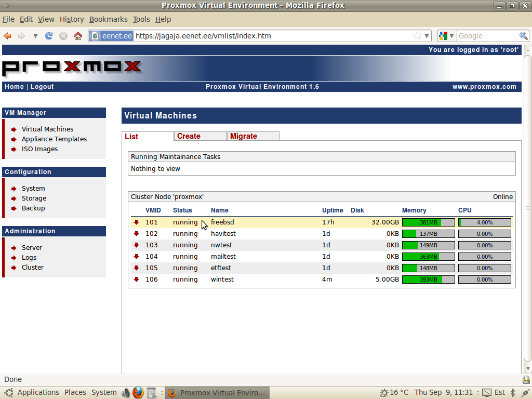Screen dimensions: 532x399
Task: Click the red arrow icon for VM 106
Action: coord(137,280)
